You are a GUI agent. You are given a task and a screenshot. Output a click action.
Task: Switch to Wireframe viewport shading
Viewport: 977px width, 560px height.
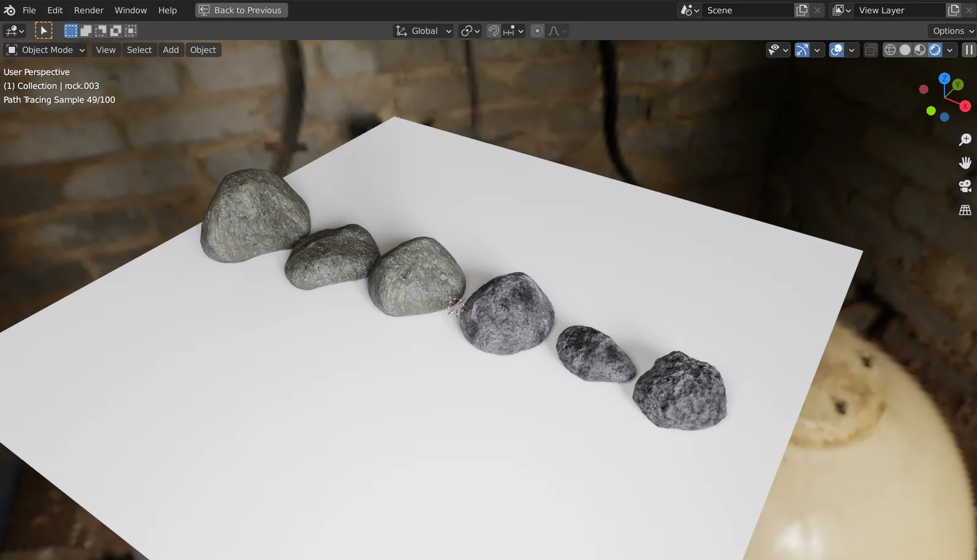point(890,50)
